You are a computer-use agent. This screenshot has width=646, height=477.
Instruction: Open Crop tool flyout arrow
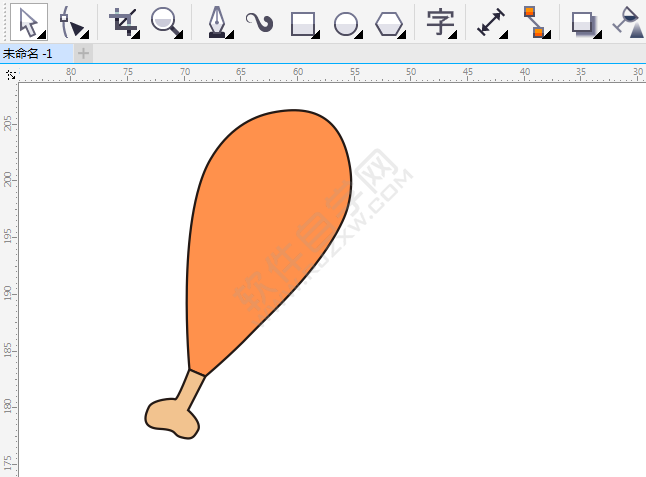pyautogui.click(x=136, y=35)
